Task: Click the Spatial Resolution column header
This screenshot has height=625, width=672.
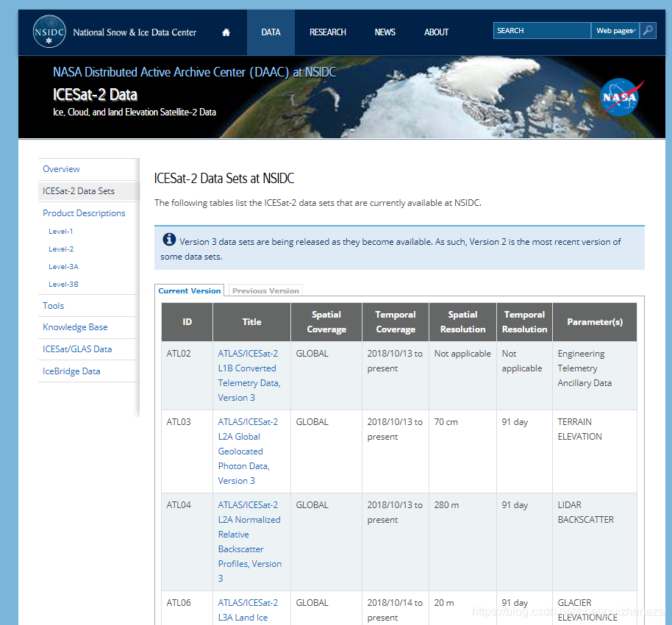Action: click(463, 322)
